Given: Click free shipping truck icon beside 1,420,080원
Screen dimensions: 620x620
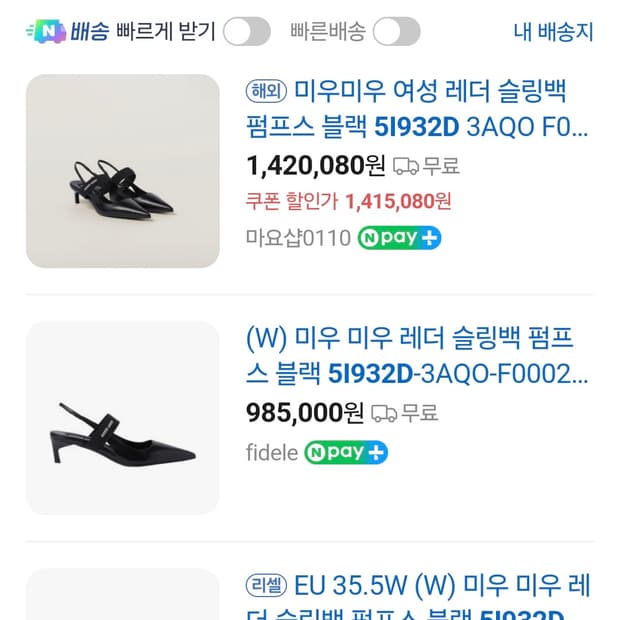Looking at the screenshot, I should pos(405,166).
